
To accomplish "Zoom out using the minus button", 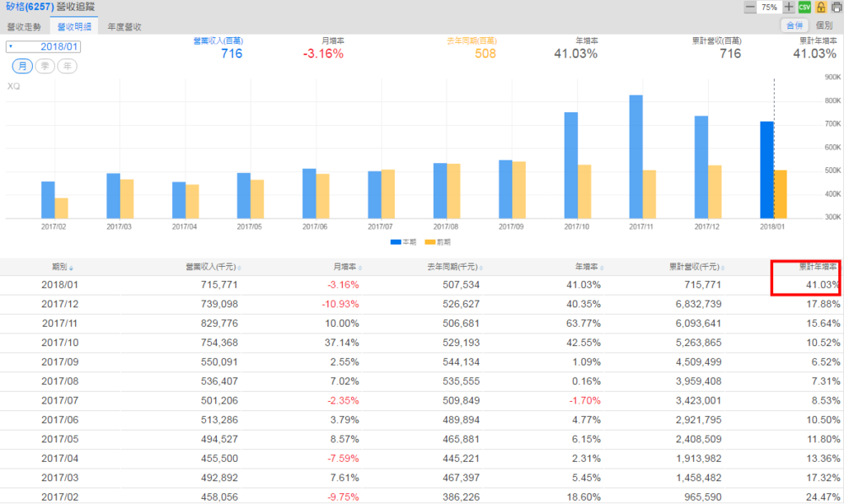I will click(x=750, y=7).
